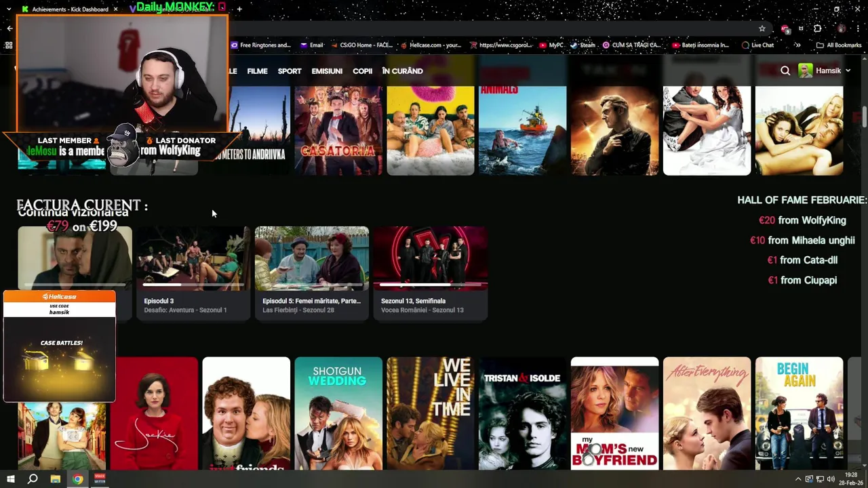Open the Tristan & Isolde poster

[522, 413]
